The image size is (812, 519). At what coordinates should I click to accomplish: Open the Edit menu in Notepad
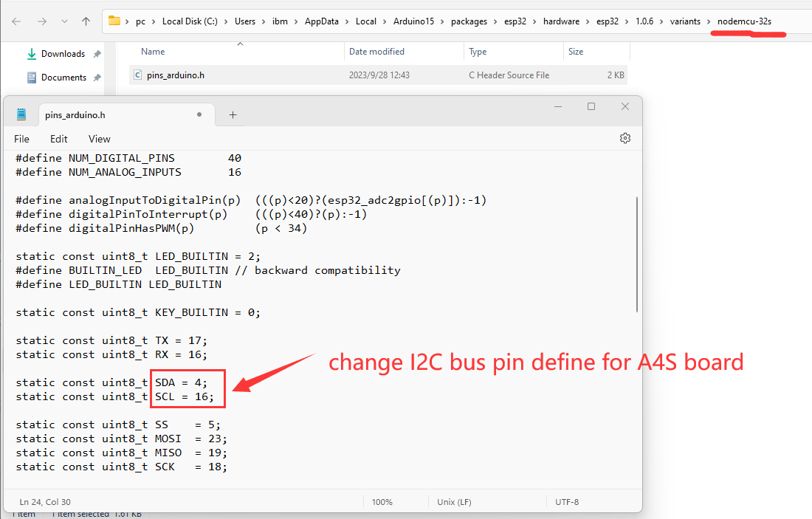click(x=59, y=139)
